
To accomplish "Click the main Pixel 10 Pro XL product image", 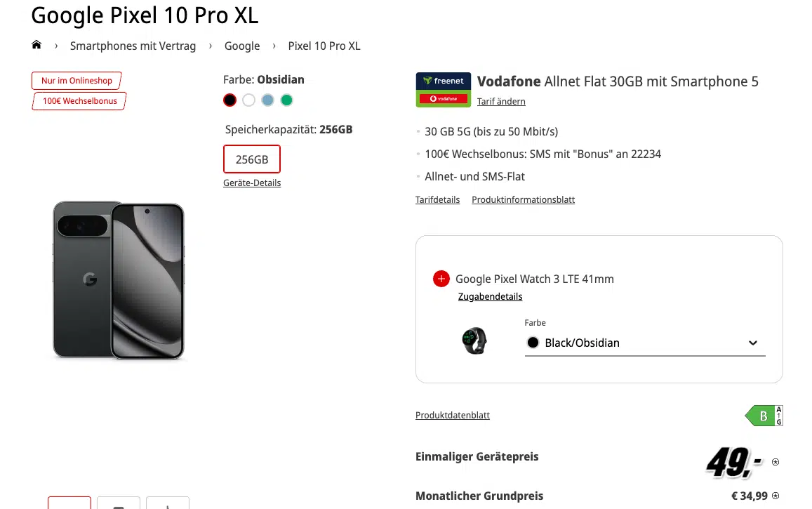I will point(118,280).
